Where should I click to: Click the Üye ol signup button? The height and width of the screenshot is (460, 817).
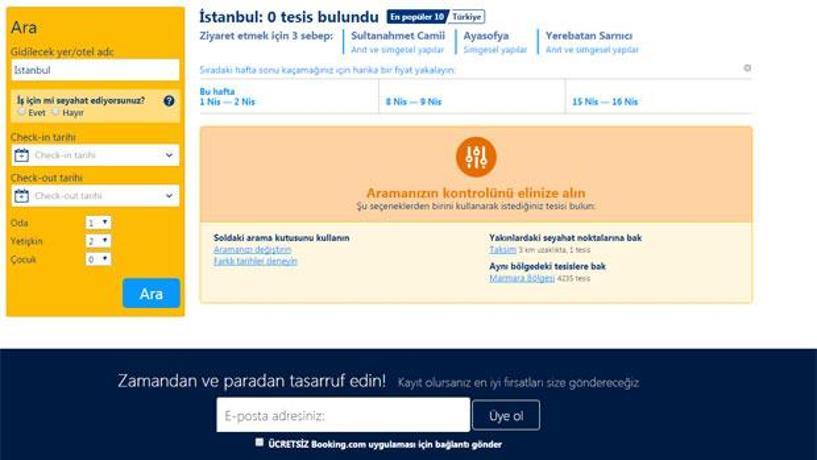[x=505, y=415]
